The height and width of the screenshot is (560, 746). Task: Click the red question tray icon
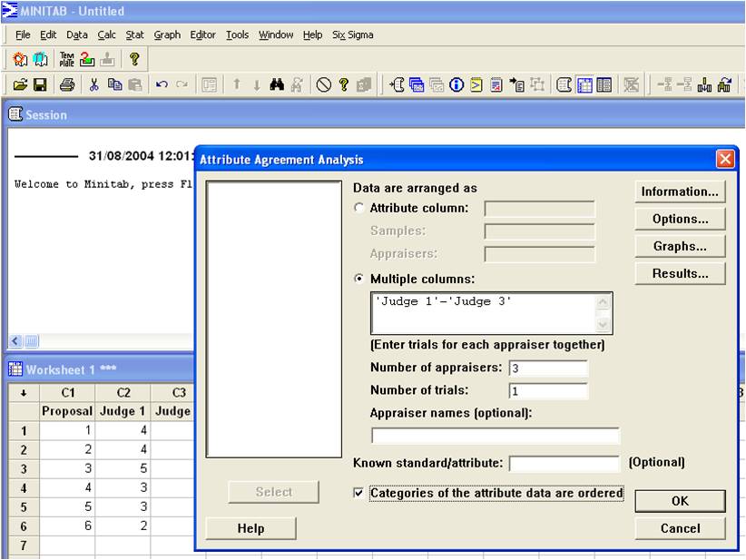click(x=87, y=59)
